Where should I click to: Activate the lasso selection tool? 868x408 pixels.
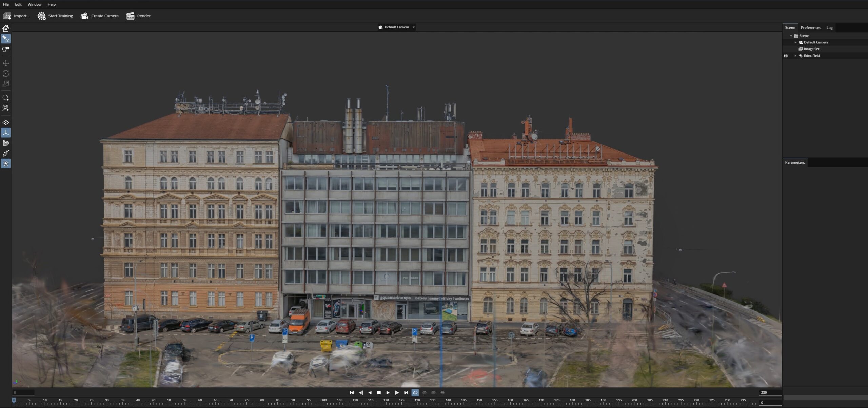coord(5,98)
